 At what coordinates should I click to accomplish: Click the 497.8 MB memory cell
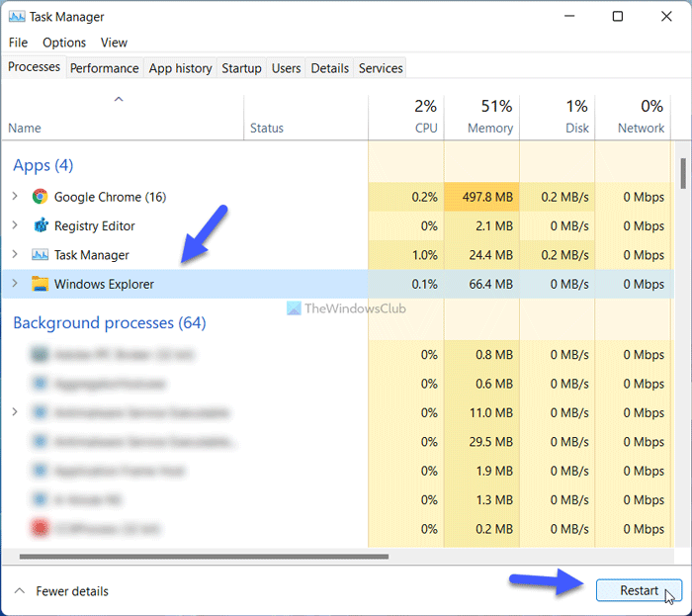tap(481, 197)
